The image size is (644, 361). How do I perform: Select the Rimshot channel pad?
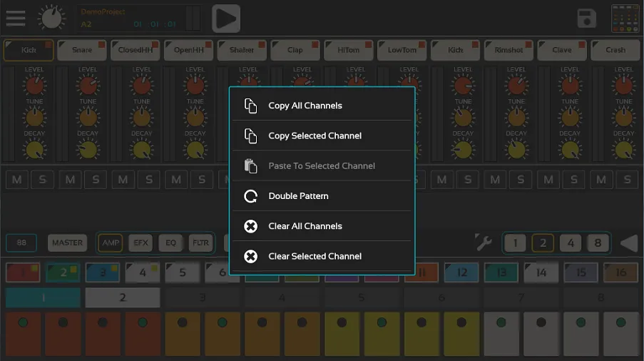pos(508,50)
